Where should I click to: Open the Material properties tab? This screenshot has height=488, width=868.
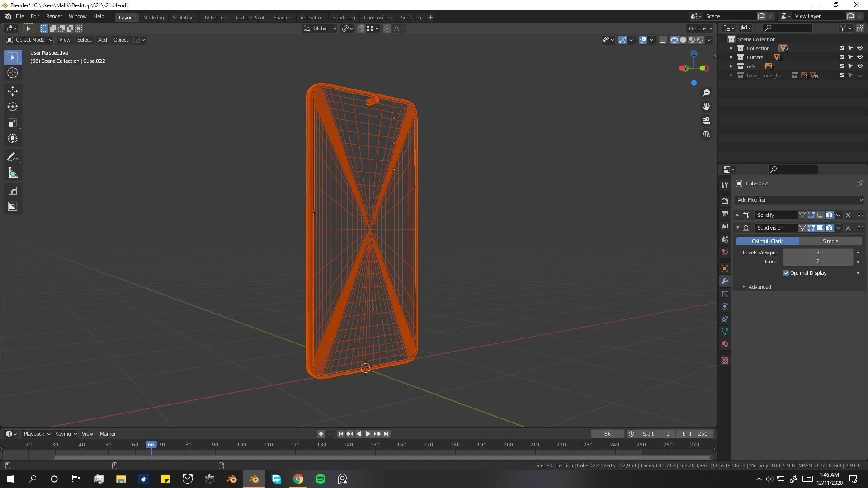[x=725, y=344]
